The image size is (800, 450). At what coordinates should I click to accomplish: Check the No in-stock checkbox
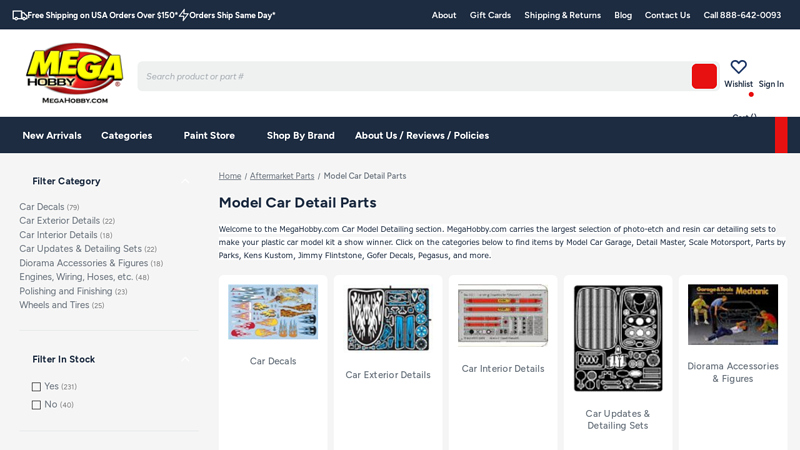36,405
